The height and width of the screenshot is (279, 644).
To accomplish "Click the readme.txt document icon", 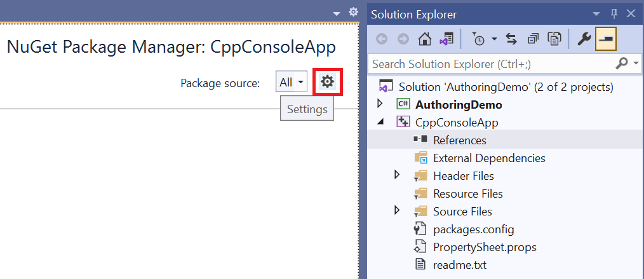I will tap(420, 264).
